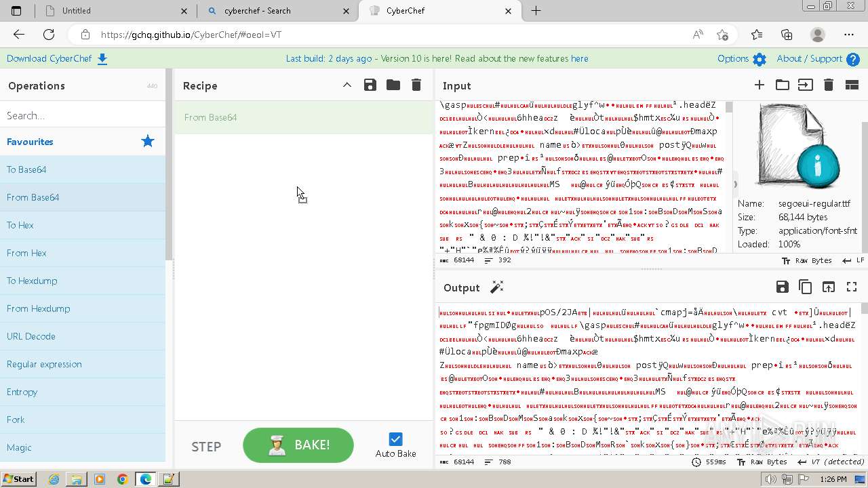The width and height of the screenshot is (868, 488).
Task: Click the STEP button
Action: pos(206,447)
